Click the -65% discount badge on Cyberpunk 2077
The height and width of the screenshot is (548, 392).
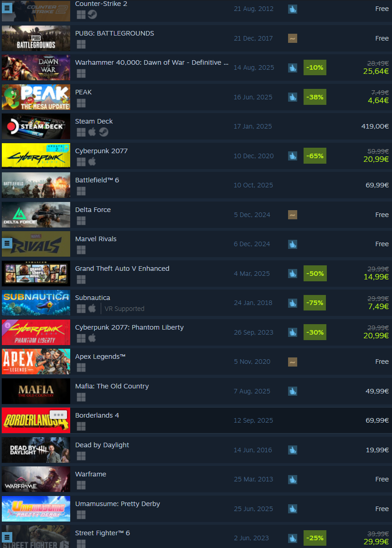315,155
